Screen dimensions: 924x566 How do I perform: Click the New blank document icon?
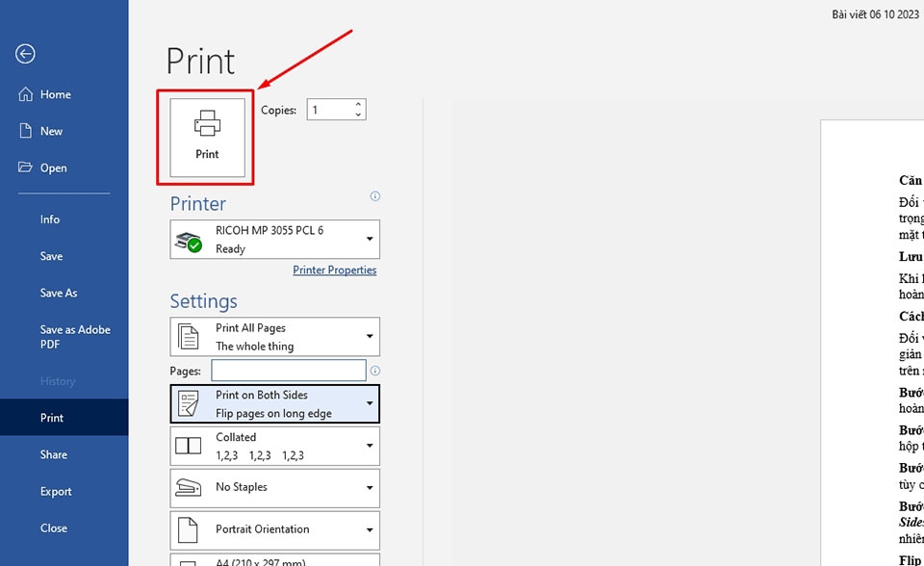(x=25, y=131)
